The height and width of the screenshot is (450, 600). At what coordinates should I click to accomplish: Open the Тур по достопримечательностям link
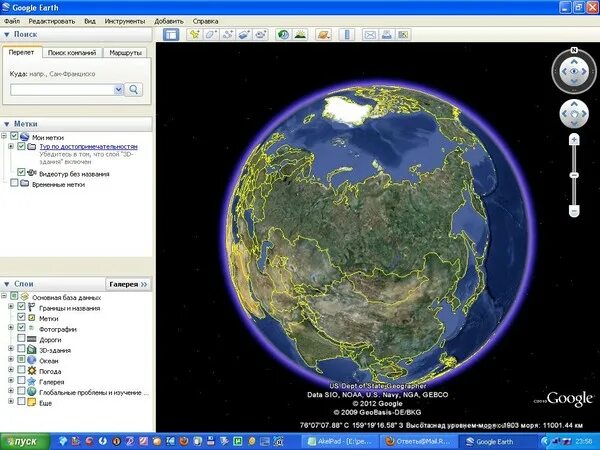point(88,147)
